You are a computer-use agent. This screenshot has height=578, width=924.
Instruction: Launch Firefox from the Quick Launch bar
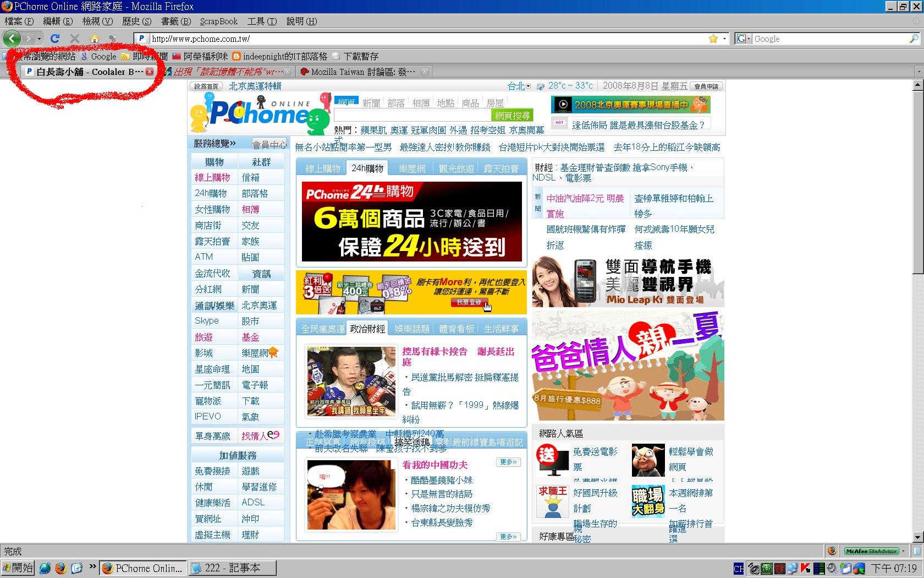[x=61, y=568]
